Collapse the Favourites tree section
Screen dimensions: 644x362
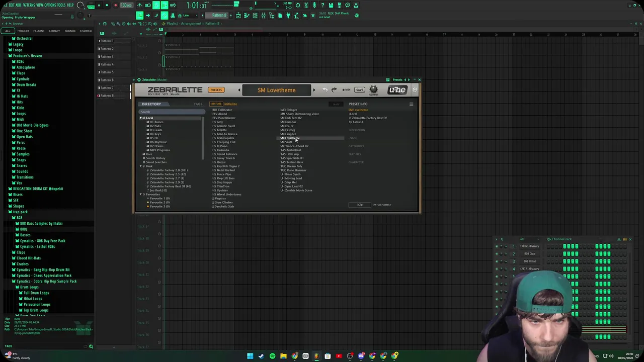click(x=141, y=195)
